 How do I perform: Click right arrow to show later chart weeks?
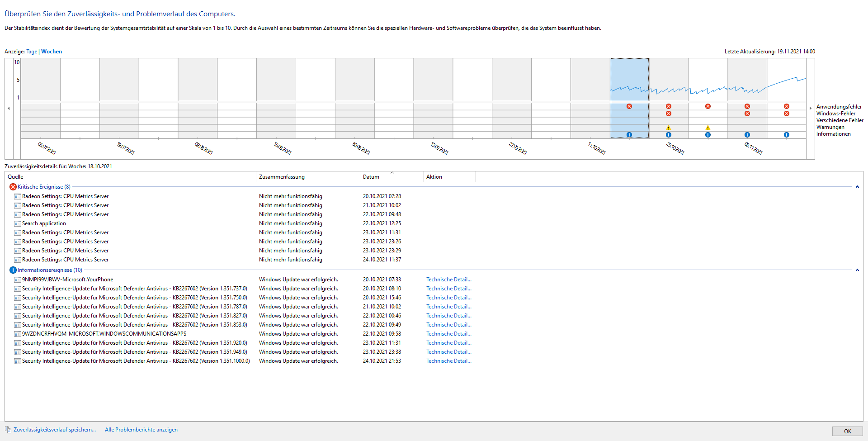click(x=810, y=109)
